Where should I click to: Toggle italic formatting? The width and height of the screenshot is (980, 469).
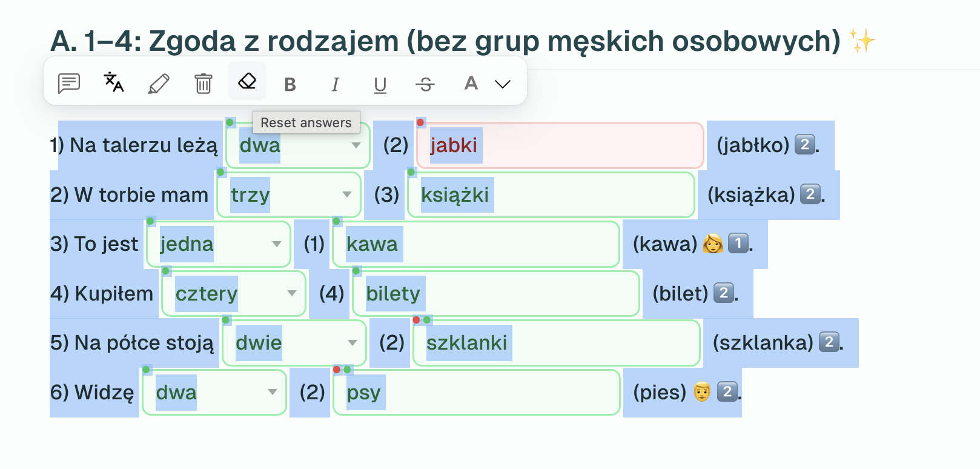click(x=335, y=84)
